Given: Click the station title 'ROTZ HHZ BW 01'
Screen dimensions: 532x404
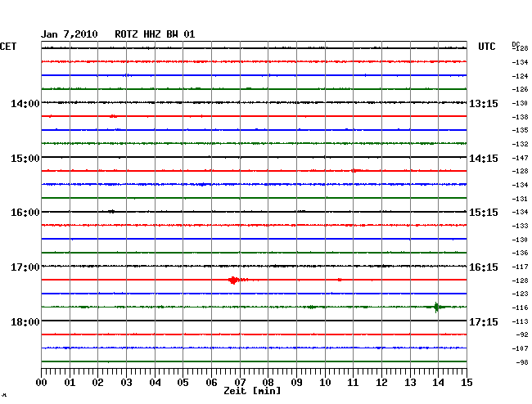Looking at the screenshot, I should pyautogui.click(x=155, y=34).
